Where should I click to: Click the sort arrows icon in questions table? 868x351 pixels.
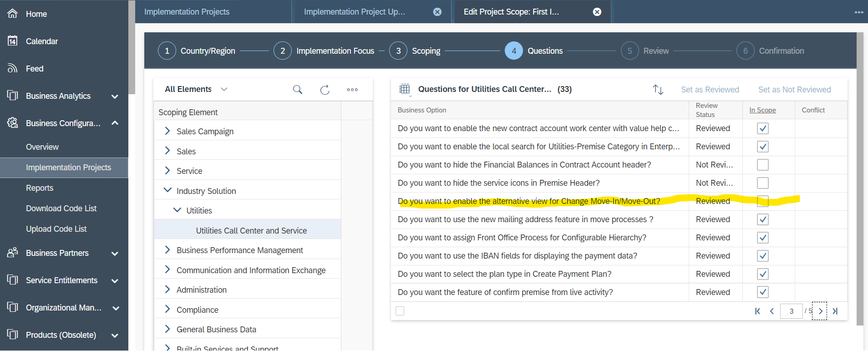click(658, 90)
